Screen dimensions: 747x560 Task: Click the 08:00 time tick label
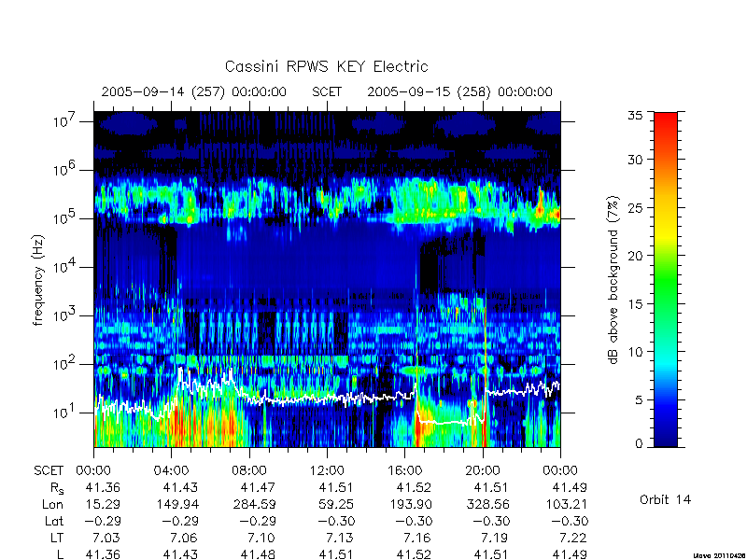click(x=249, y=471)
